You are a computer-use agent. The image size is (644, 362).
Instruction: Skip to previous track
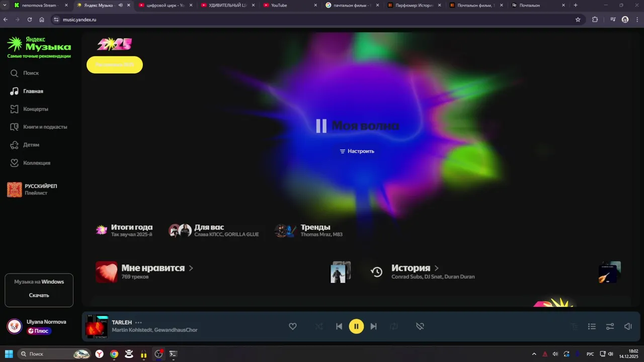point(339,326)
